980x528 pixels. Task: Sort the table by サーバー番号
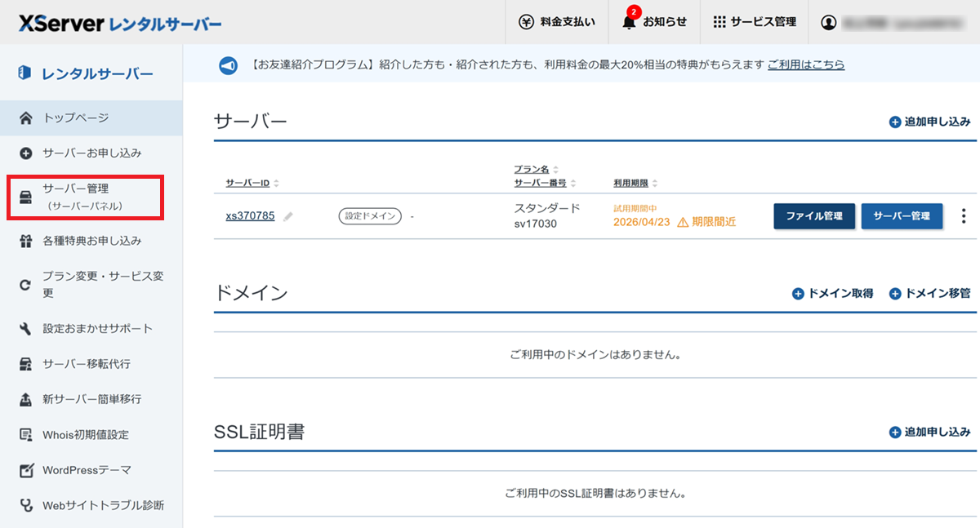(x=546, y=183)
